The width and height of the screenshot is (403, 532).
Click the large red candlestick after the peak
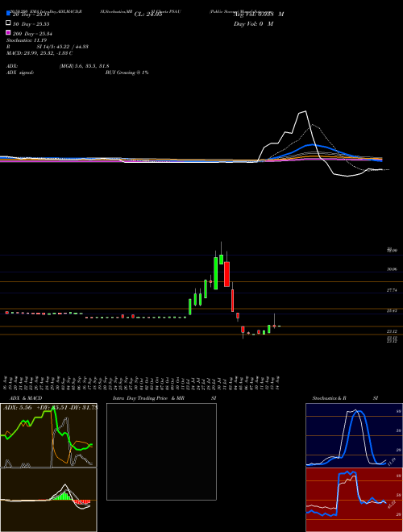pyautogui.click(x=226, y=274)
